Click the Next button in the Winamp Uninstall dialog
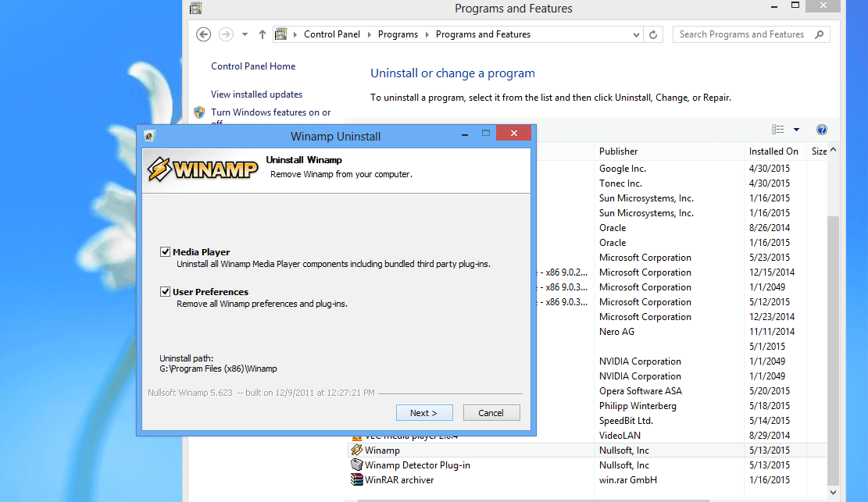 tap(424, 412)
